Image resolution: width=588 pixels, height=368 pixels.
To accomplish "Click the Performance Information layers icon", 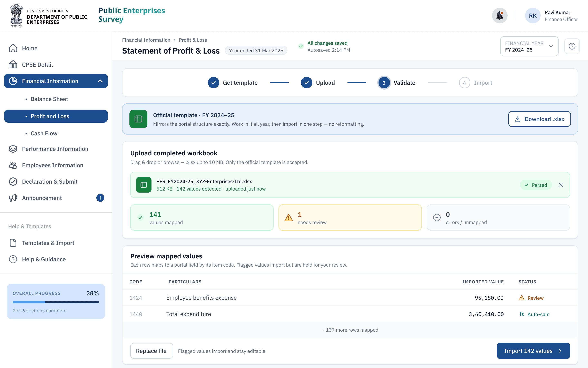I will [x=13, y=149].
